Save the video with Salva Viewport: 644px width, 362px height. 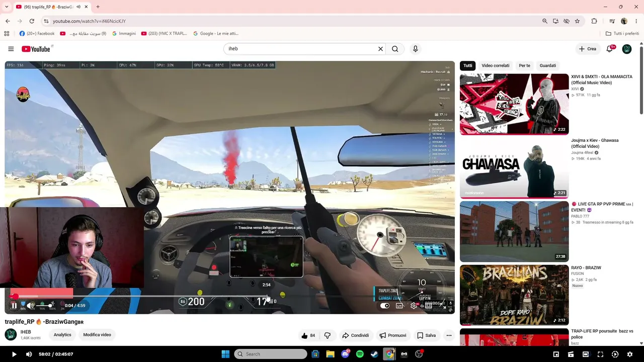coord(426,335)
